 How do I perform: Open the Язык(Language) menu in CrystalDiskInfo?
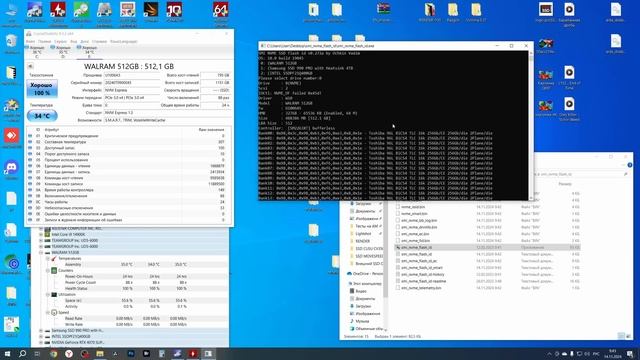point(124,42)
